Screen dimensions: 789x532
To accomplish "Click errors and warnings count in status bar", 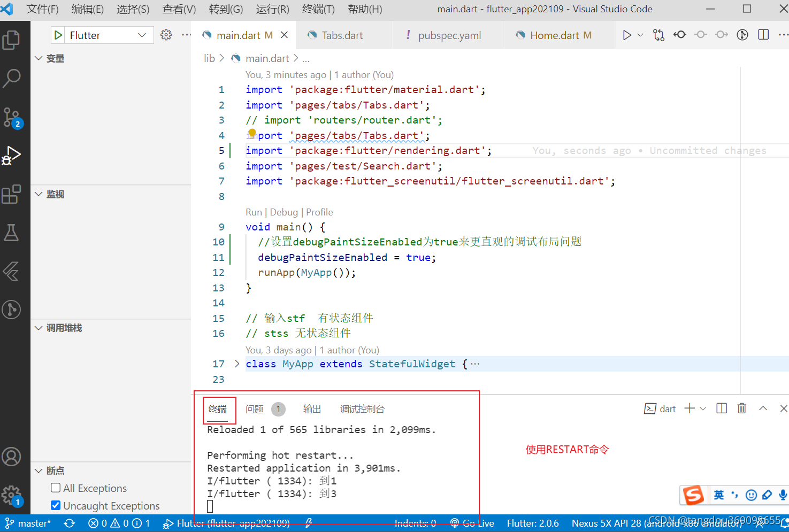I will [x=119, y=523].
